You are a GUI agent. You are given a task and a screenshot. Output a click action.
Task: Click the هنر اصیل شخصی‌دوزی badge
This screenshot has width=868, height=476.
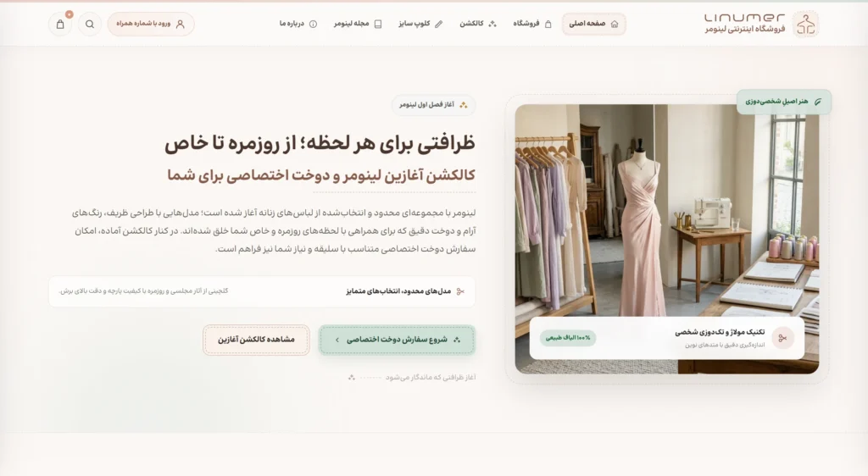(x=783, y=102)
